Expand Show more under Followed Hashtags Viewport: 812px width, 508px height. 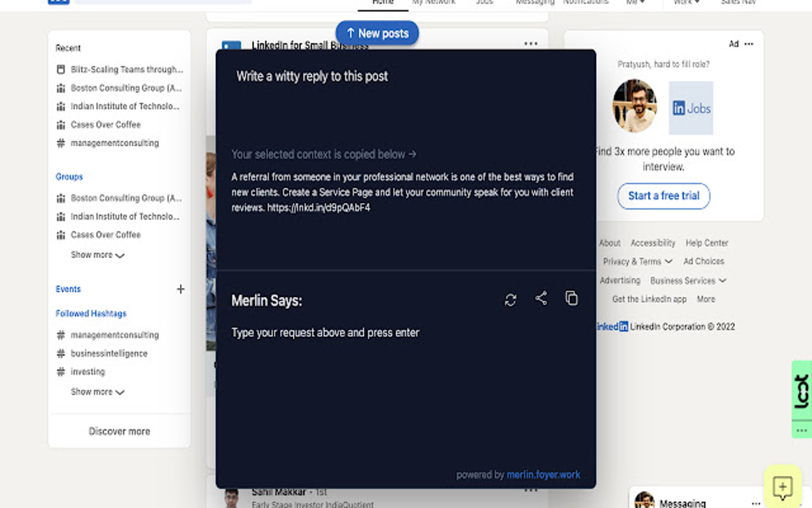pyautogui.click(x=96, y=391)
